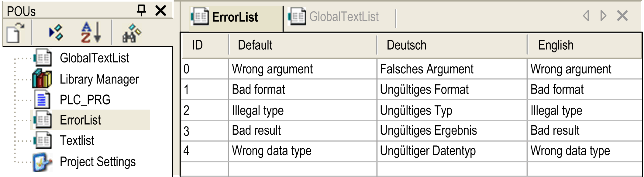The image size is (644, 177).
Task: Open Textlist in the POUs tree
Action: coord(77,141)
